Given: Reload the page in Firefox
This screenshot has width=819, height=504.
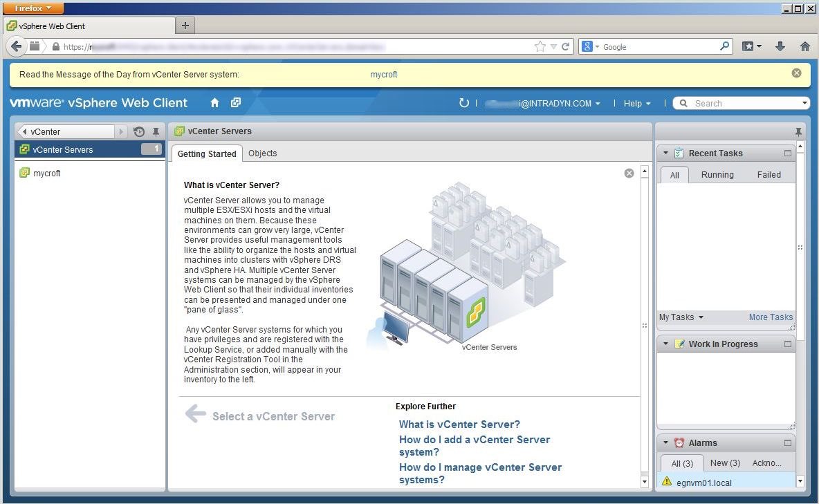Looking at the screenshot, I should 565,46.
